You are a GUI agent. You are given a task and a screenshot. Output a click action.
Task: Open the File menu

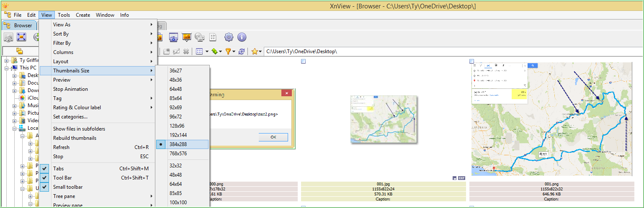pyautogui.click(x=18, y=15)
